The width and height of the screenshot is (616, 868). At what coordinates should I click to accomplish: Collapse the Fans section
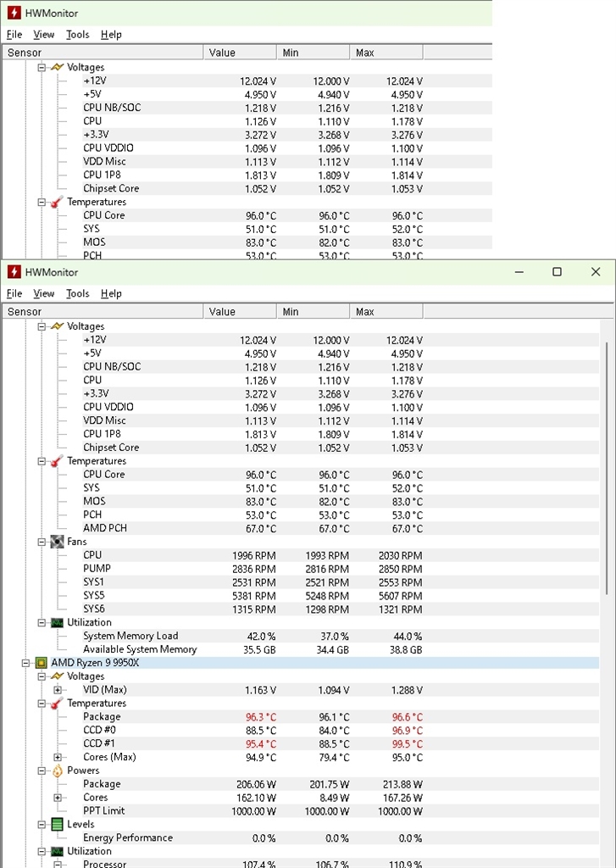[42, 542]
